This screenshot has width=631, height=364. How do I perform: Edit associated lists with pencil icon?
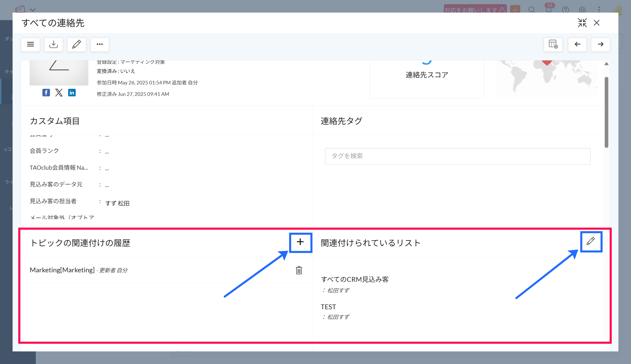coord(591,241)
